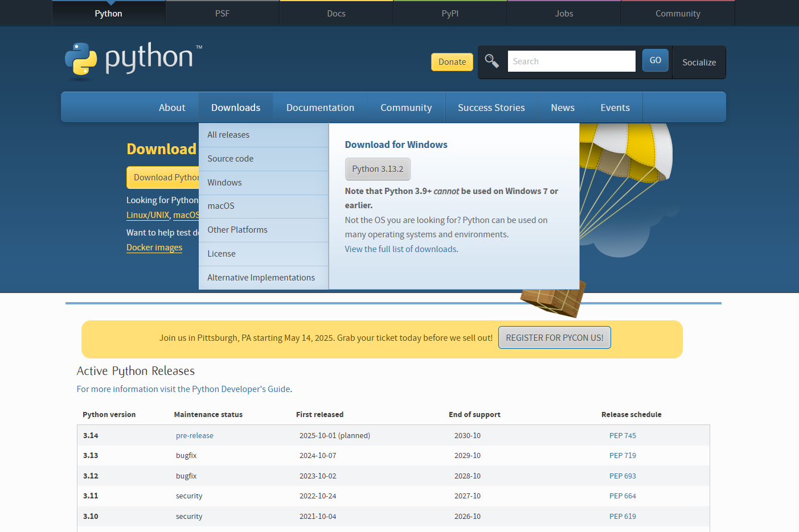Click the magnifying glass search icon
The width and height of the screenshot is (799, 532).
pos(492,61)
